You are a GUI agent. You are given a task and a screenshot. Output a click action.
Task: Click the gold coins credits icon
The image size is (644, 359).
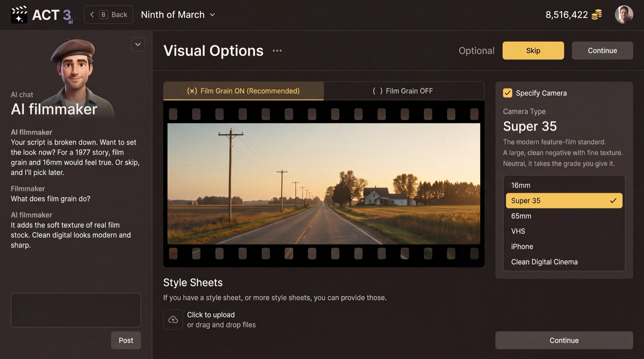pos(597,14)
